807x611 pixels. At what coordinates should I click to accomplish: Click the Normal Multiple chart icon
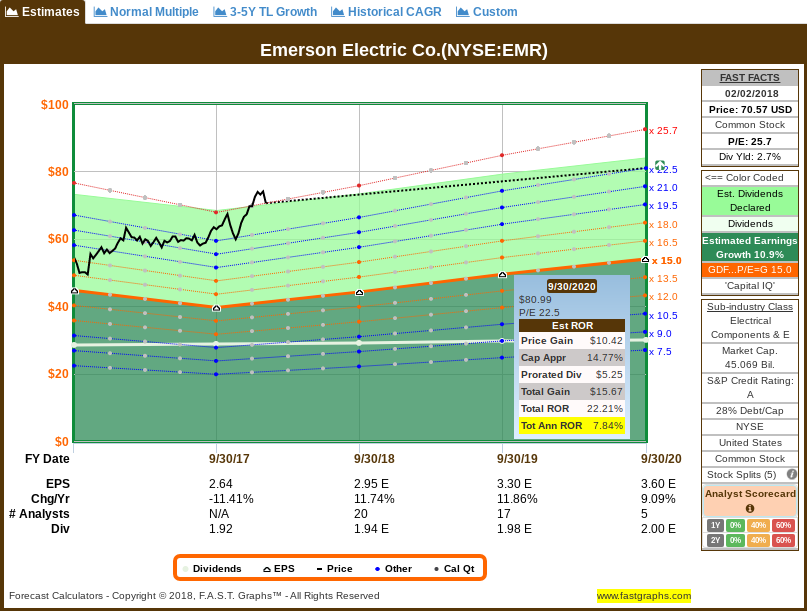pos(100,13)
